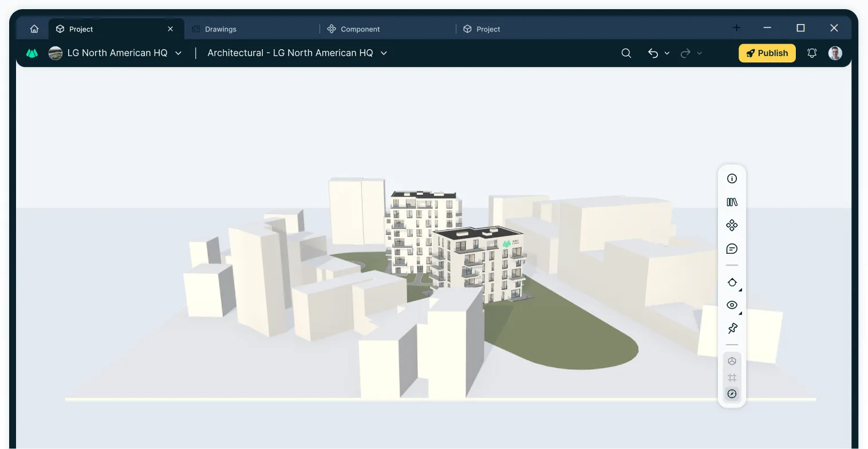Go to the home tab icon

pyautogui.click(x=34, y=29)
